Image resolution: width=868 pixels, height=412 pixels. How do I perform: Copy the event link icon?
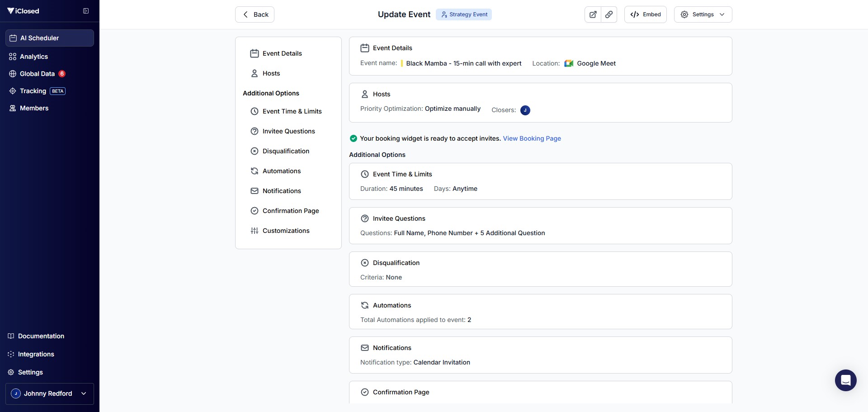coord(609,14)
